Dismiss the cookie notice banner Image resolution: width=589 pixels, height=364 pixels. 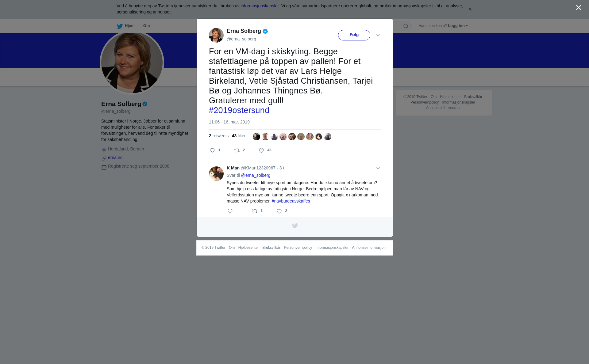pyautogui.click(x=470, y=9)
